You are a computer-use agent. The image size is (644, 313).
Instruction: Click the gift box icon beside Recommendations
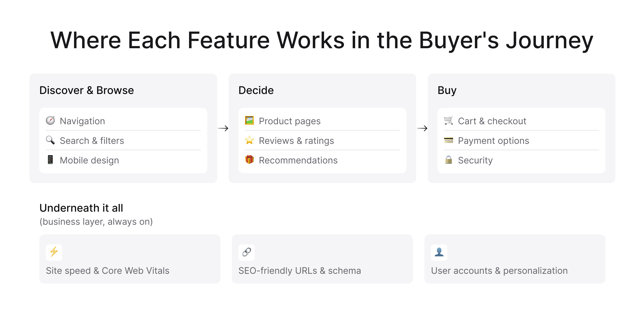(x=249, y=160)
